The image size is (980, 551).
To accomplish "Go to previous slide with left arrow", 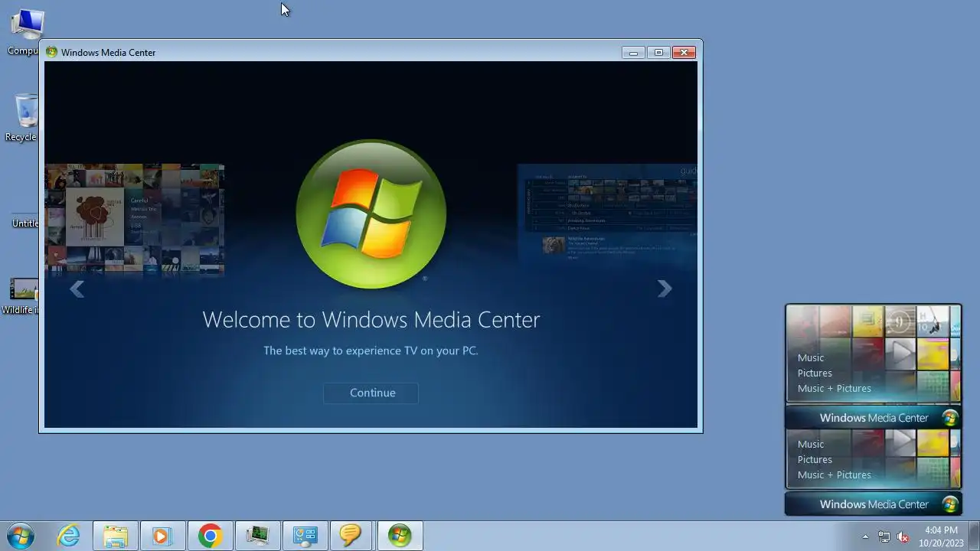I will (x=77, y=289).
